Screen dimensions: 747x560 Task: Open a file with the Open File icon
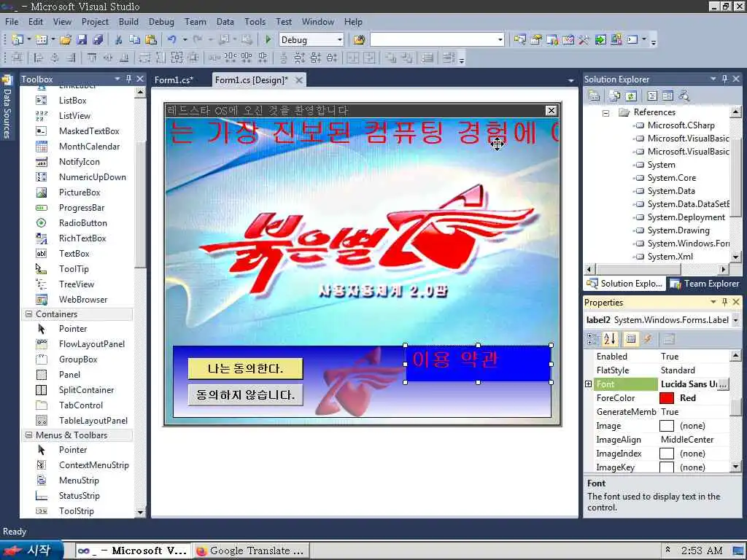(x=65, y=40)
